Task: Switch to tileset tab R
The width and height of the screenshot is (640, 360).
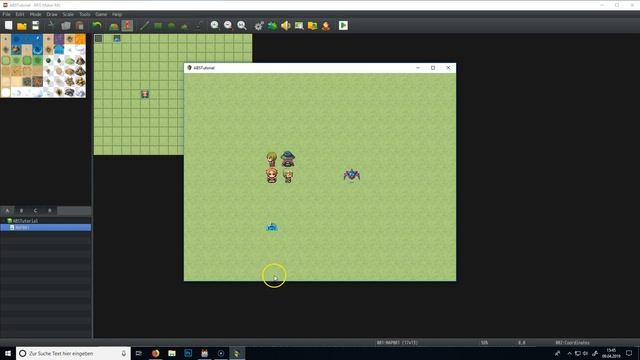Action: click(49, 211)
